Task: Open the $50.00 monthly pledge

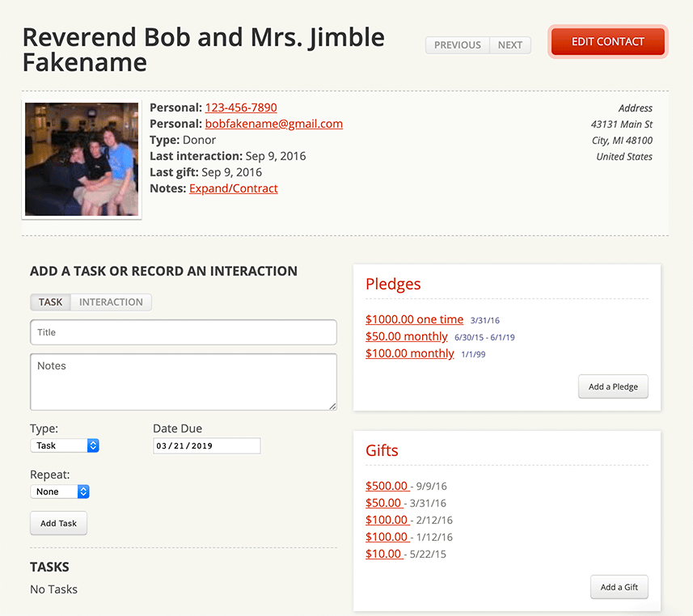Action: click(406, 336)
